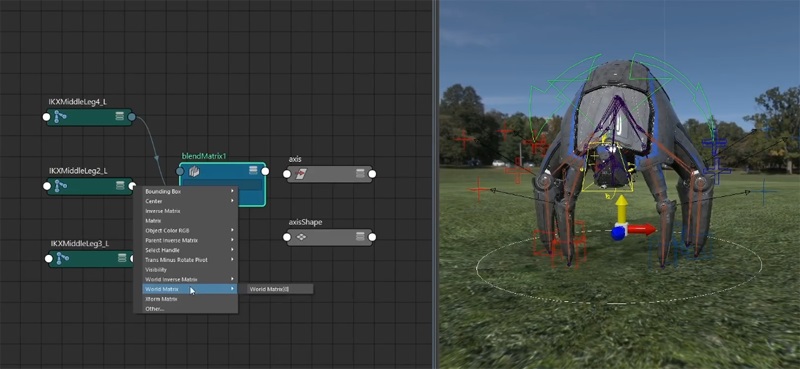Select the World Matrix menu entry

(x=189, y=289)
